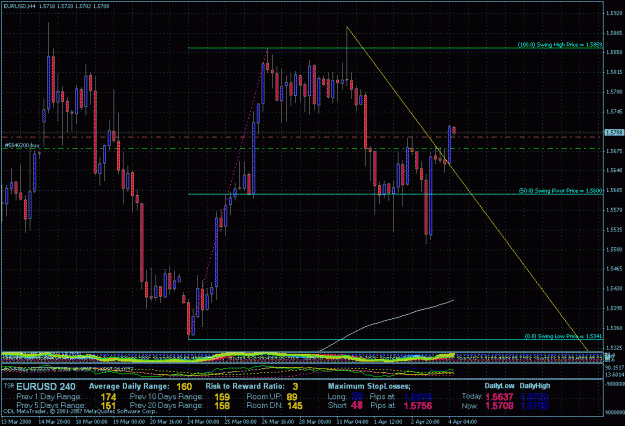
Task: Click the Now DailyLow value 1.5708
Action: tap(499, 406)
